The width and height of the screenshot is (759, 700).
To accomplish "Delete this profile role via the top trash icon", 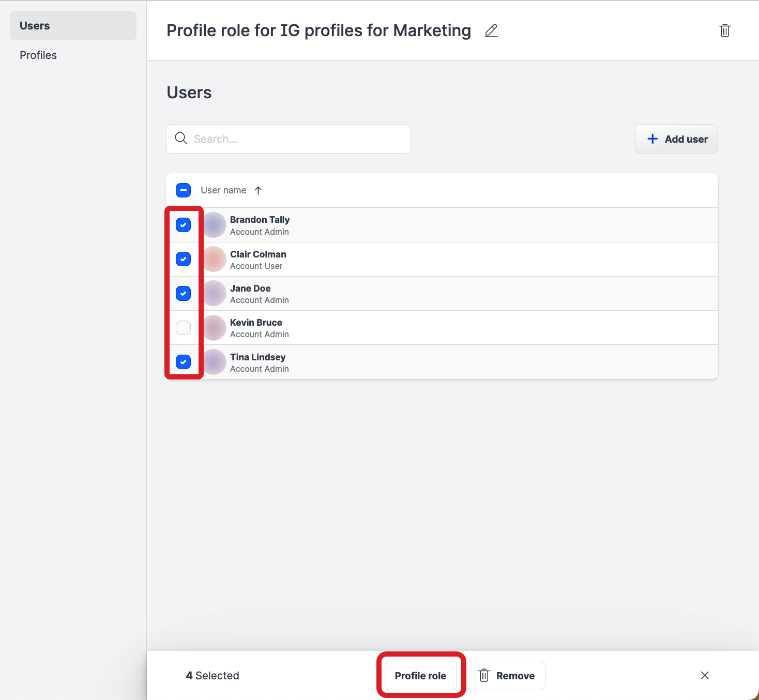I will [724, 31].
